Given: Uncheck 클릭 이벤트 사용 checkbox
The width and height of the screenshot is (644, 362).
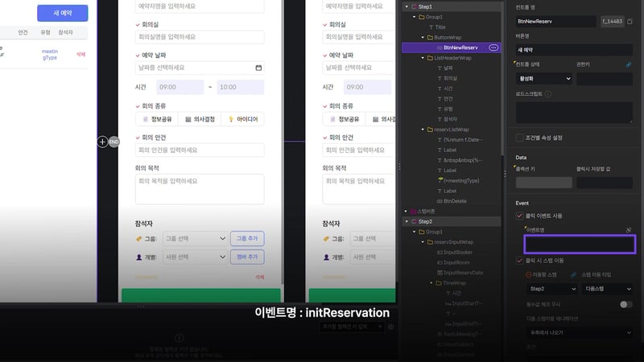Looking at the screenshot, I should (519, 216).
